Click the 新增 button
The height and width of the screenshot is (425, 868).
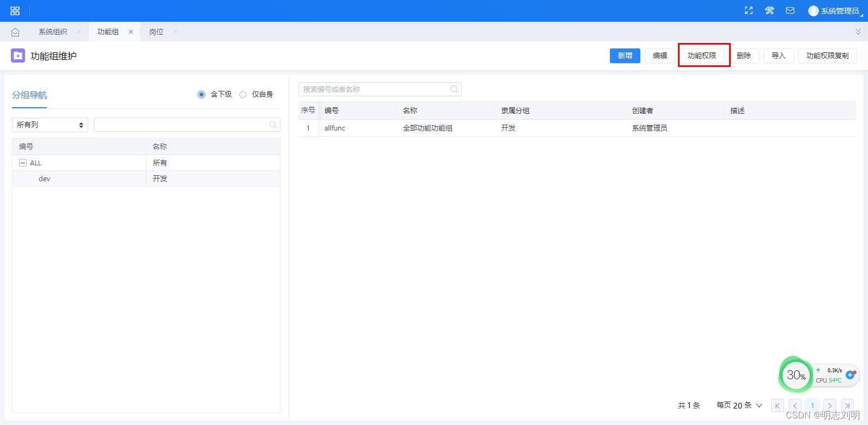pyautogui.click(x=625, y=56)
